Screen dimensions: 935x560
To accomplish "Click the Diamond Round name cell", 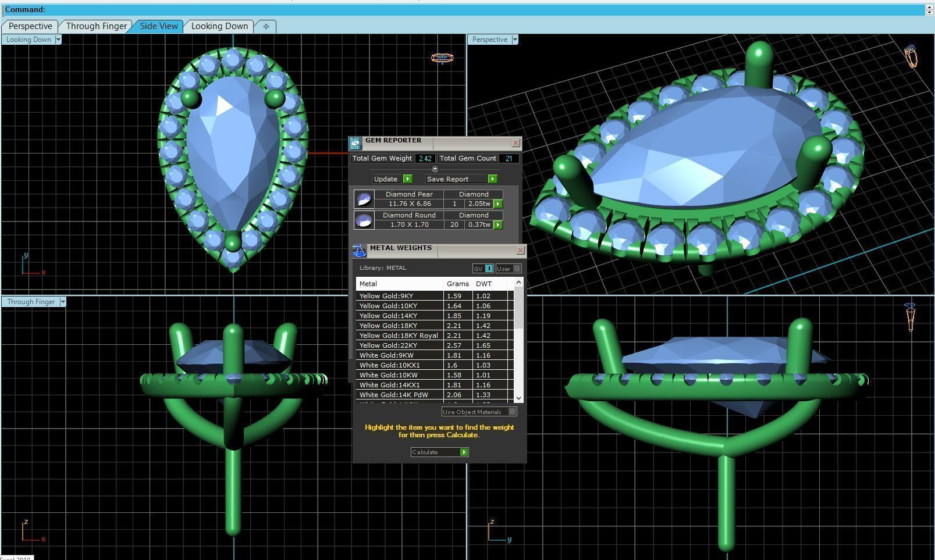I will click(x=410, y=215).
